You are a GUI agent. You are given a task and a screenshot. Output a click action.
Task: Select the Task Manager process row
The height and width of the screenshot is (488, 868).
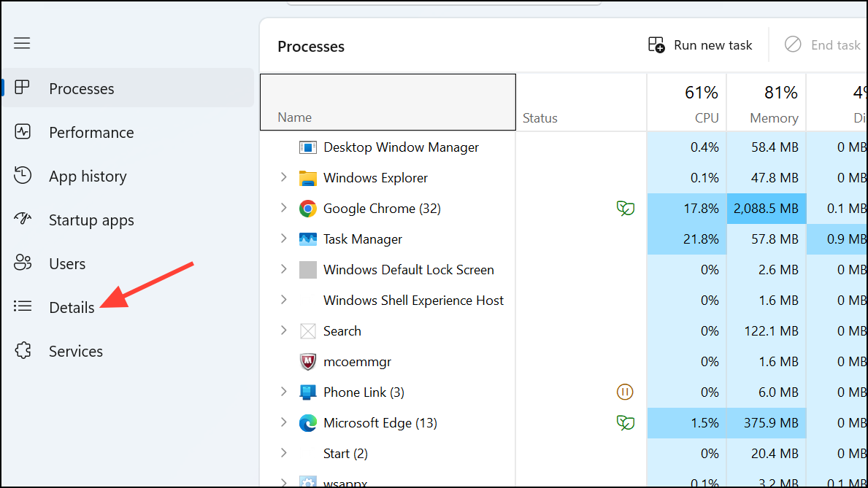[363, 239]
